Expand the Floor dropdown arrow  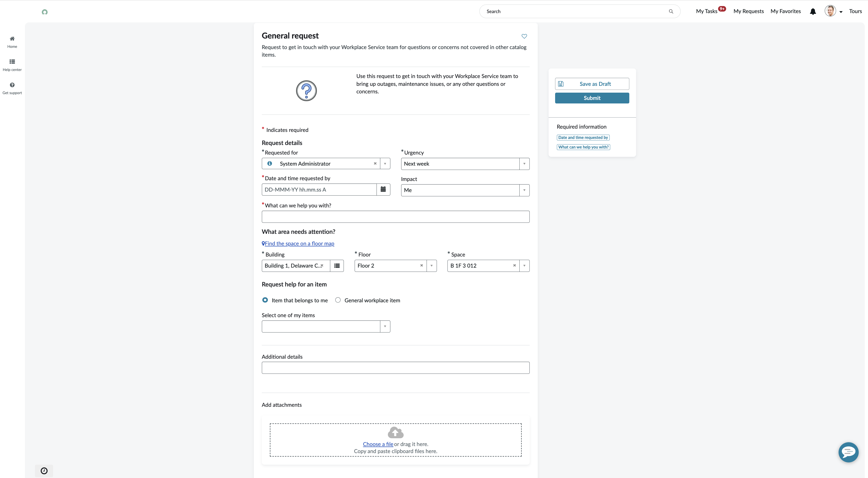[x=432, y=266]
